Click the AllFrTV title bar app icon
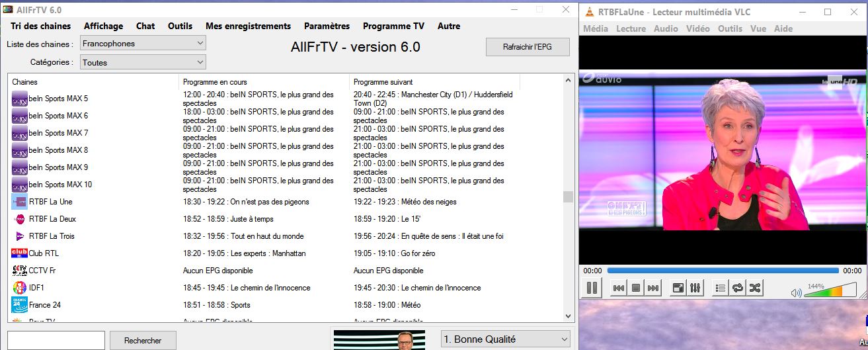Viewport: 868px width, 350px height. 8,9
